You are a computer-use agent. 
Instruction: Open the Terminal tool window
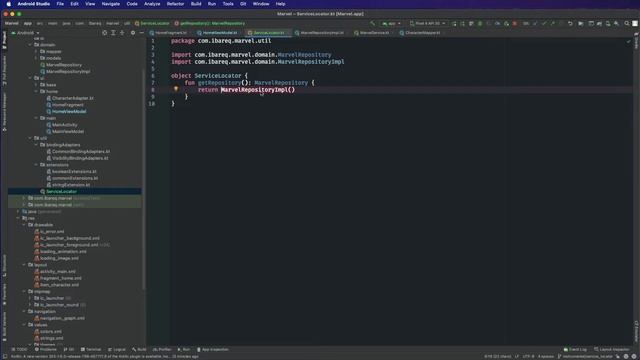(x=91, y=349)
